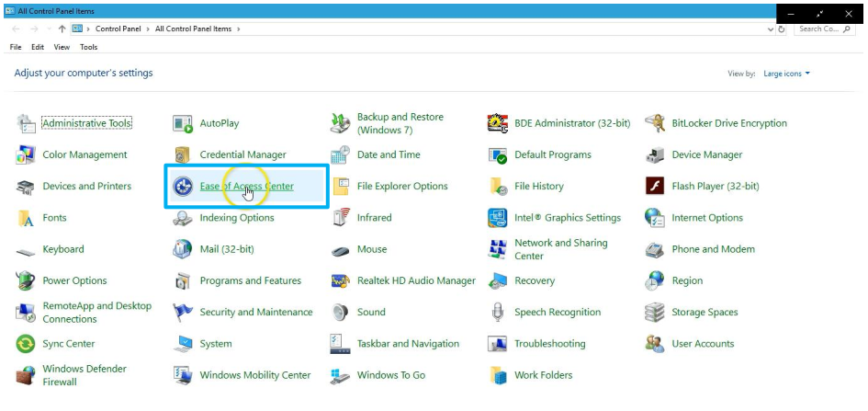Click the All Control Panel Items breadcrumb
868x411 pixels.
pos(193,29)
